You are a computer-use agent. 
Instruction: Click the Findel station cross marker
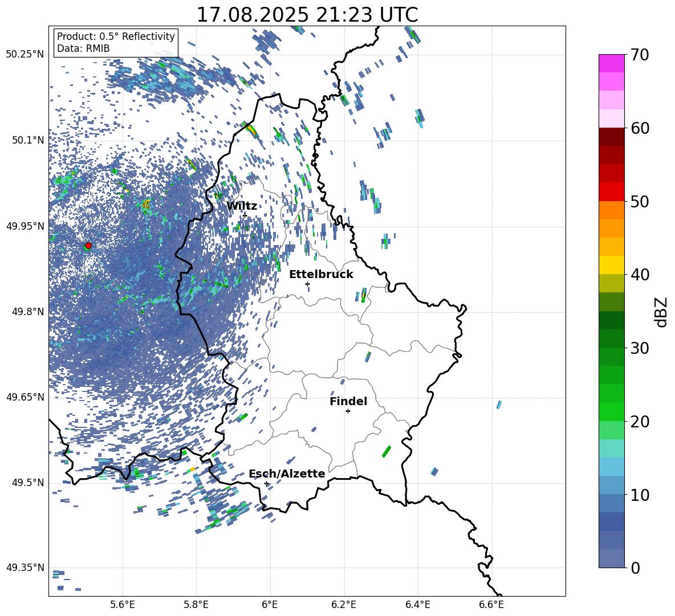click(348, 411)
